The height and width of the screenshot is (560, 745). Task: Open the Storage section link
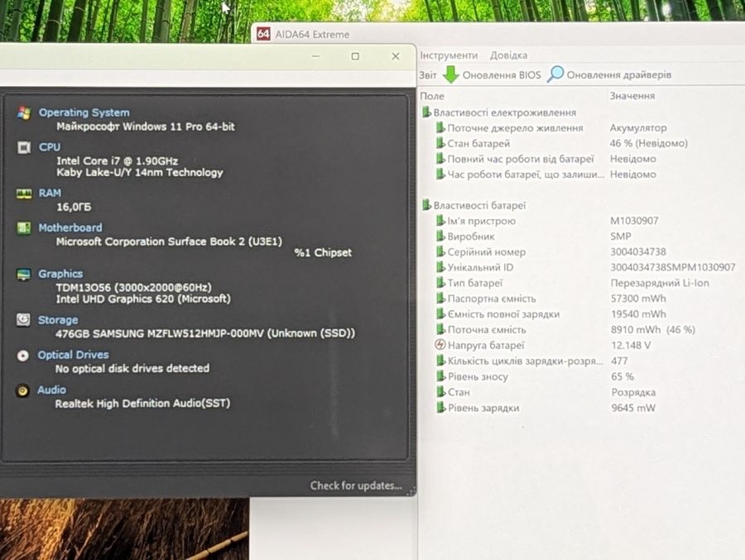(57, 320)
